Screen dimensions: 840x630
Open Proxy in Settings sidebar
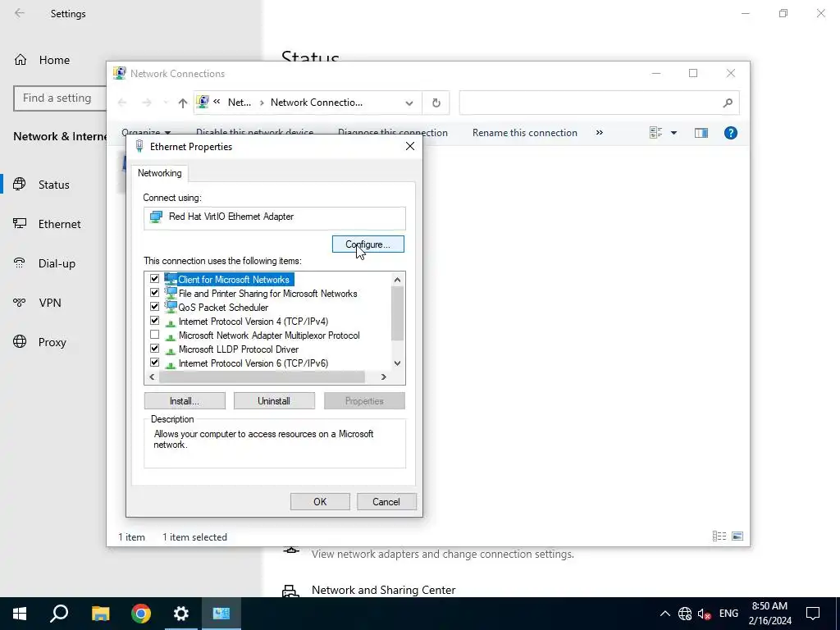[x=53, y=342]
